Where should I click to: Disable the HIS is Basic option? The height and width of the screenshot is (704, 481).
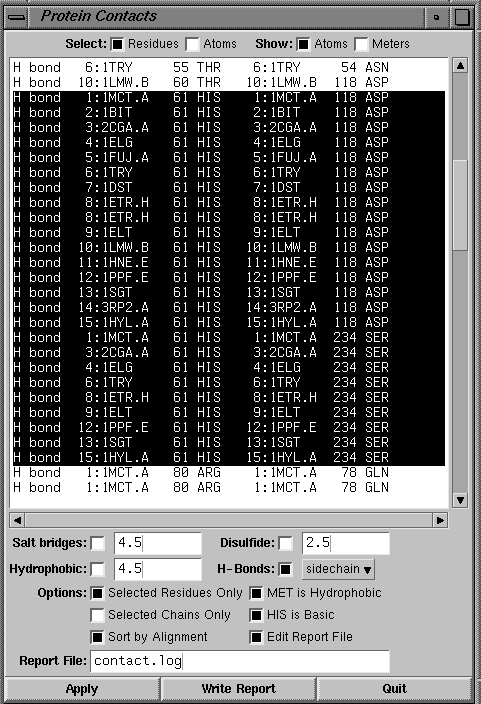[x=256, y=615]
